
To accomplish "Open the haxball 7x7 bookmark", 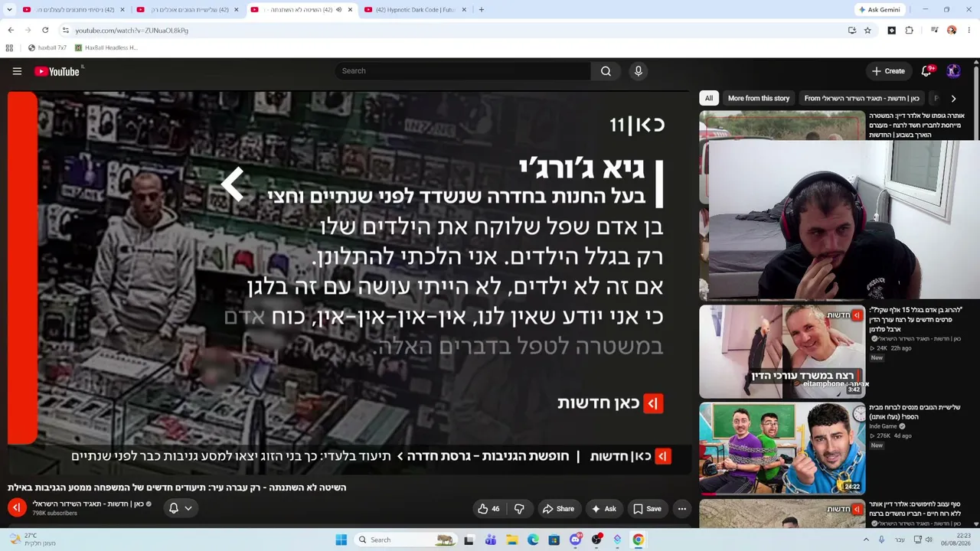I will coord(47,47).
